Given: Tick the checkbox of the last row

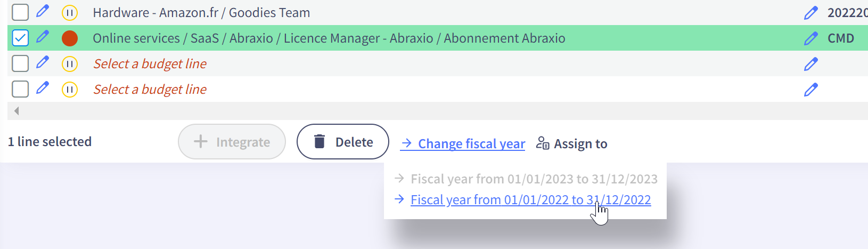Looking at the screenshot, I should 20,89.
